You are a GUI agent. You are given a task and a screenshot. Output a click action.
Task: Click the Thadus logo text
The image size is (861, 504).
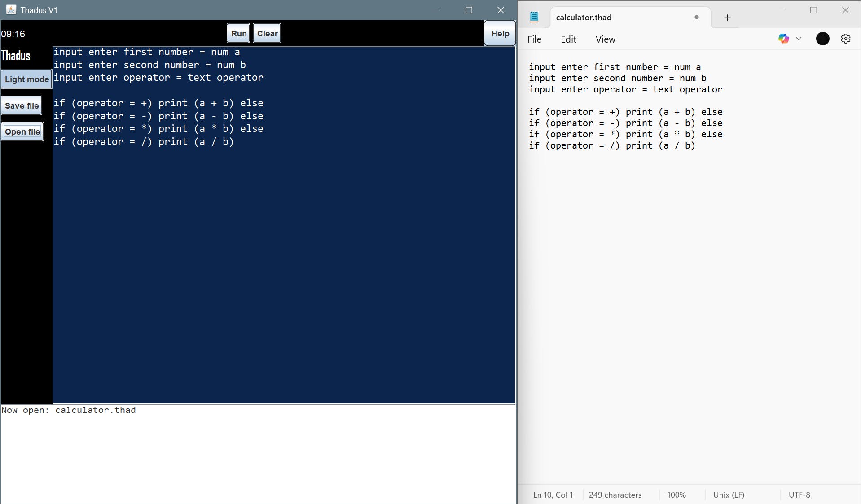point(16,56)
